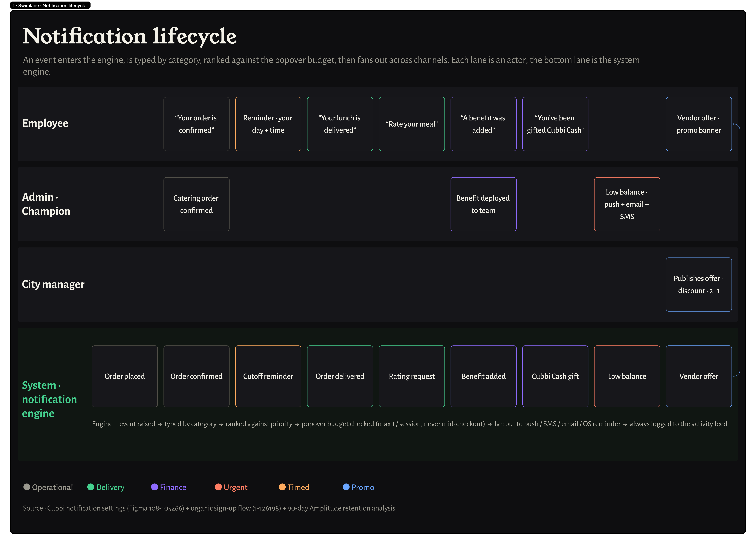The height and width of the screenshot is (544, 756).
Task: Select the 'Order placed' engine card
Action: pyautogui.click(x=125, y=376)
